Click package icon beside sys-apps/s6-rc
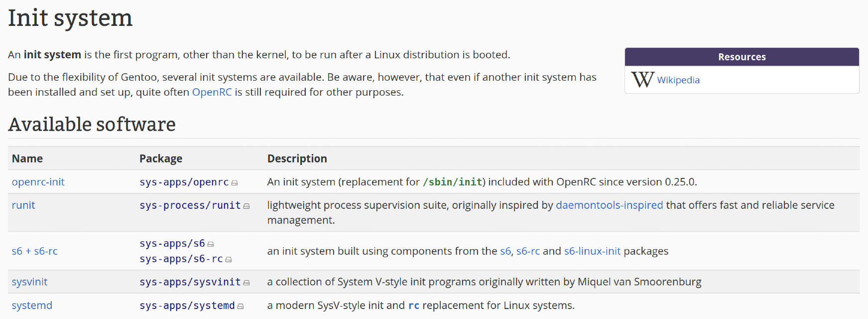 (x=229, y=260)
